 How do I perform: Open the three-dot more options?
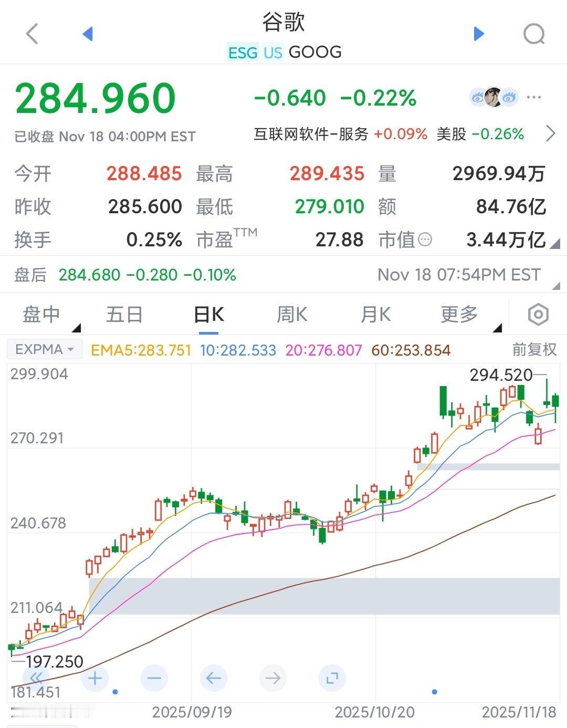533,97
